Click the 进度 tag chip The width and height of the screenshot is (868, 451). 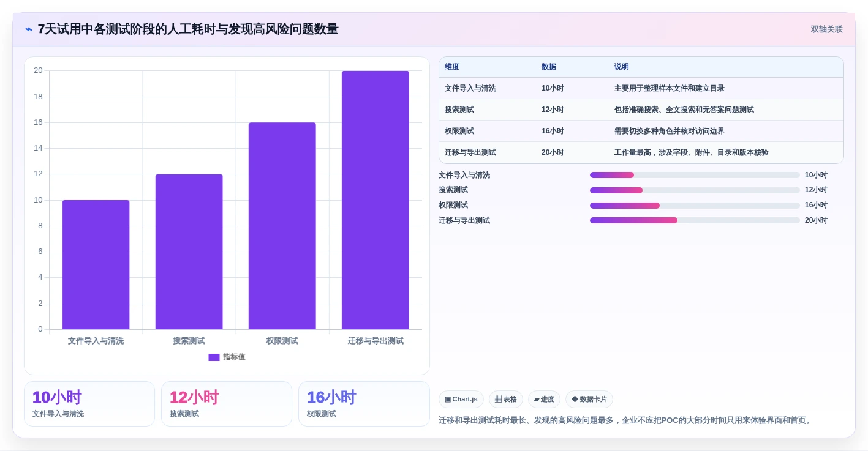pos(544,400)
